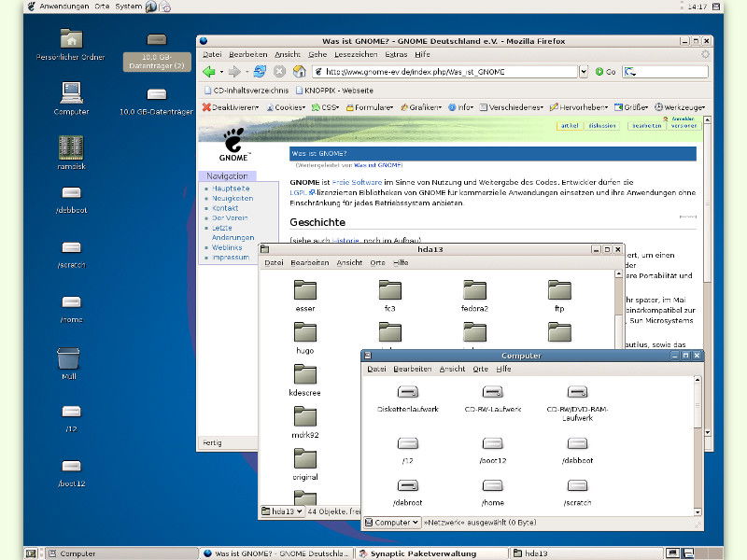Image resolution: width=747 pixels, height=560 pixels.
Task: Select the original folder in hda13
Action: 305,464
